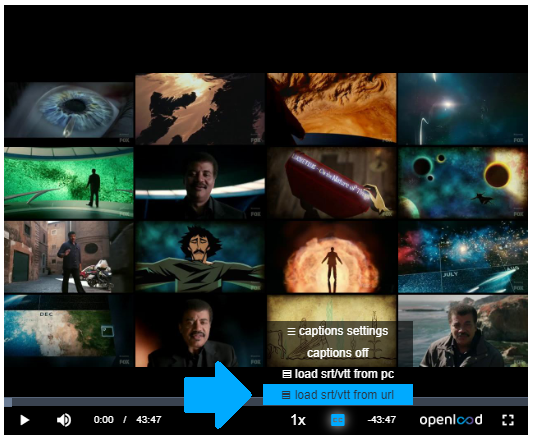Select the orange sun surface thumbnail

tap(332, 109)
